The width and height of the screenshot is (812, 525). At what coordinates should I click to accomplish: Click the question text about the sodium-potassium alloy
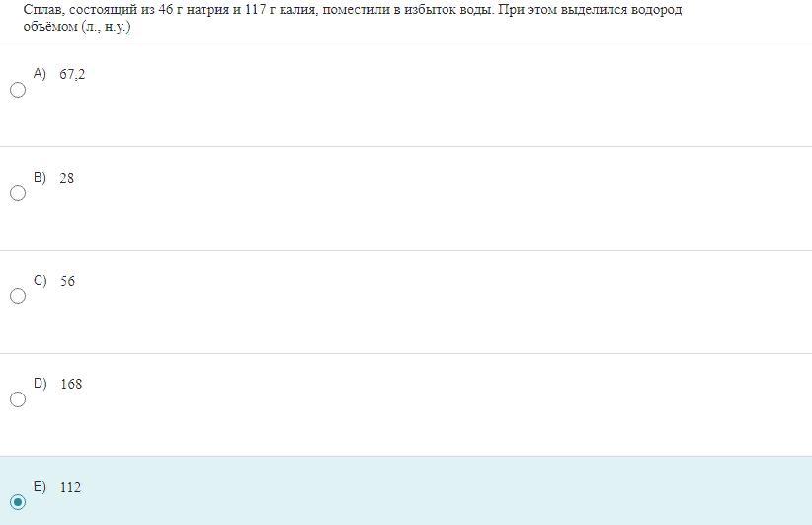353,18
